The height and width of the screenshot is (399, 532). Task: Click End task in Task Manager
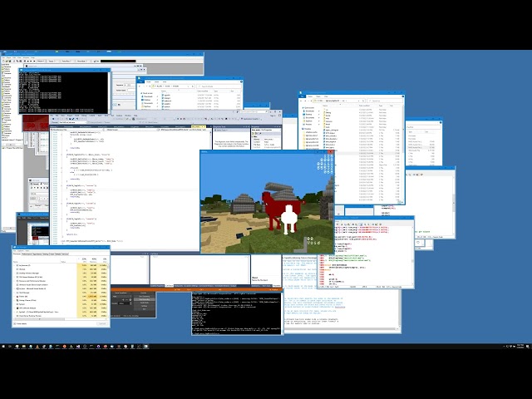pyautogui.click(x=102, y=323)
